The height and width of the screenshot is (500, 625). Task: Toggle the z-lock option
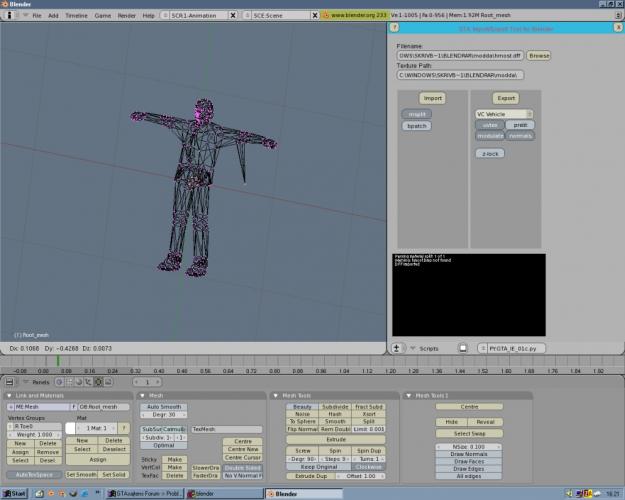[489, 154]
